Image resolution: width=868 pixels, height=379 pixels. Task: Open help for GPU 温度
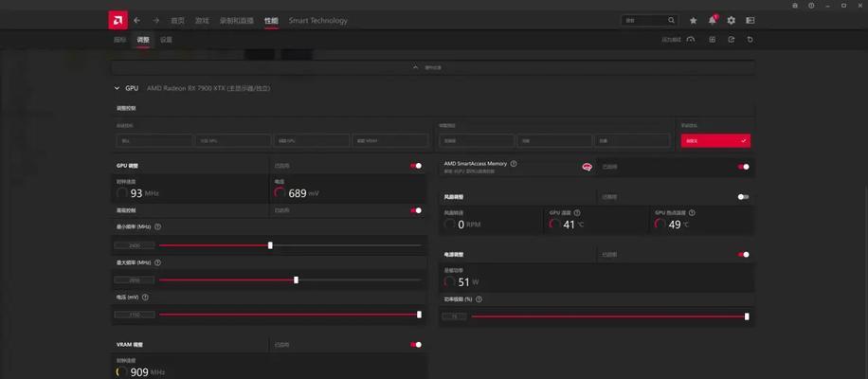click(577, 212)
